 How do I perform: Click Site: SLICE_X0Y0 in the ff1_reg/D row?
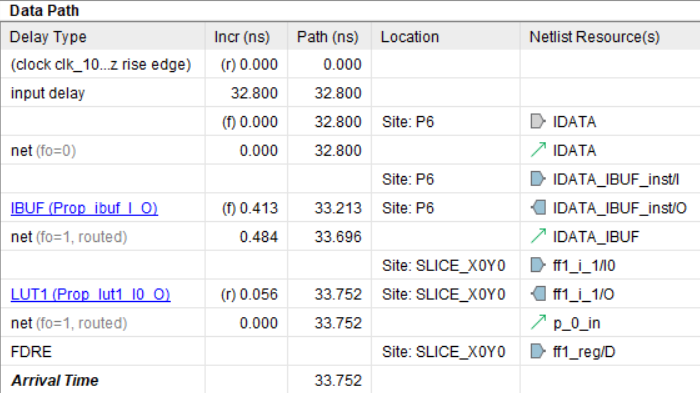pos(444,352)
